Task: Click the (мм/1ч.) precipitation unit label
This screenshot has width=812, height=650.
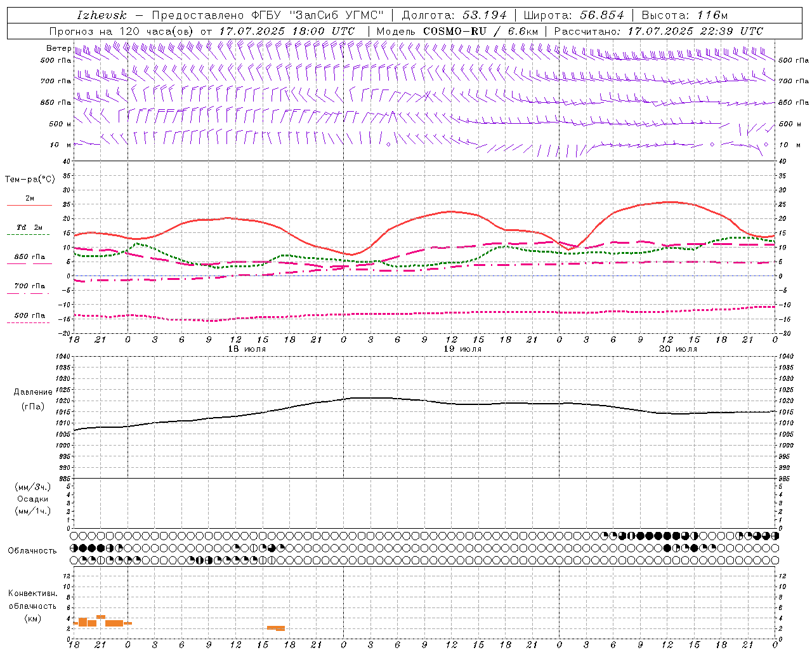Action: coord(33,511)
